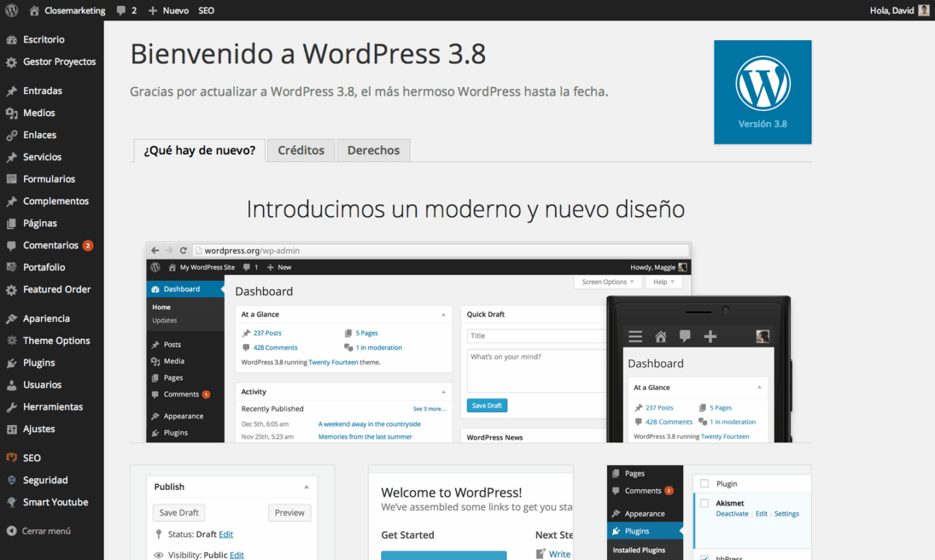The image size is (935, 560).
Task: Click the plus icon next to Nuevo
Action: point(153,11)
